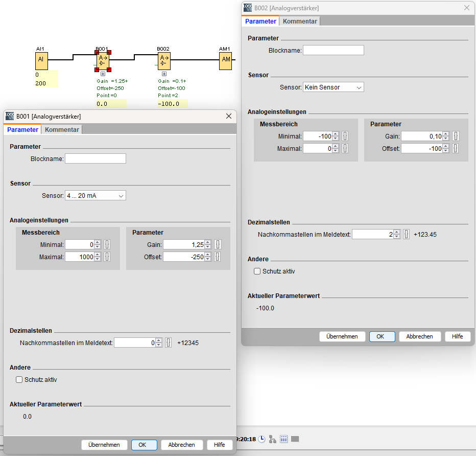
Task: Open the network view icon in status bar
Action: point(273,439)
